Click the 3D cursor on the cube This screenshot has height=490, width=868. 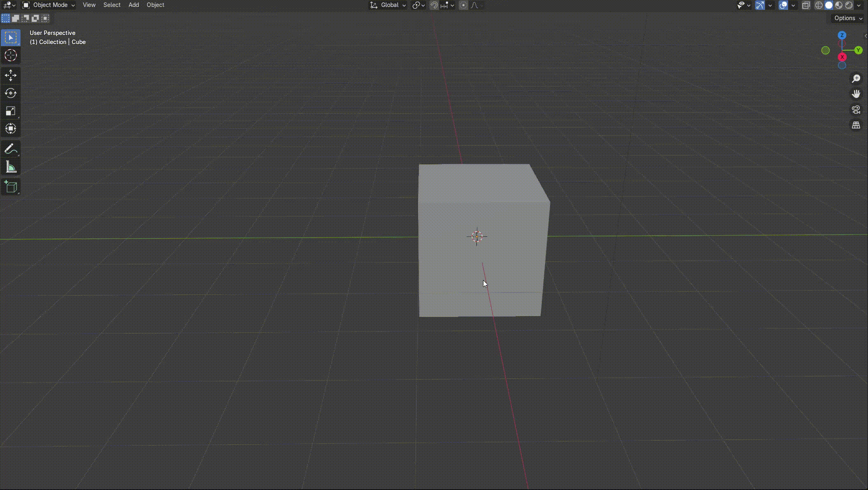point(477,236)
